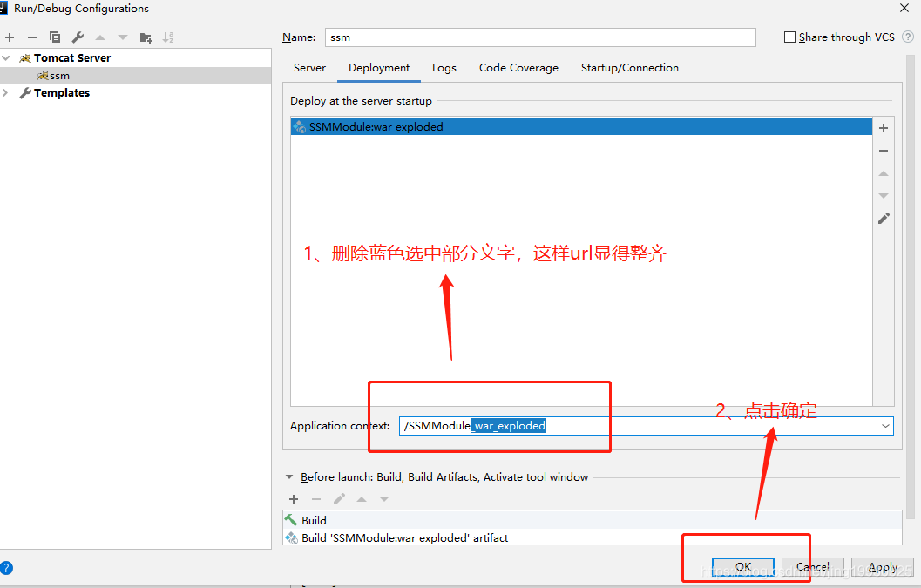Remove artifact from deployment list

tap(884, 151)
